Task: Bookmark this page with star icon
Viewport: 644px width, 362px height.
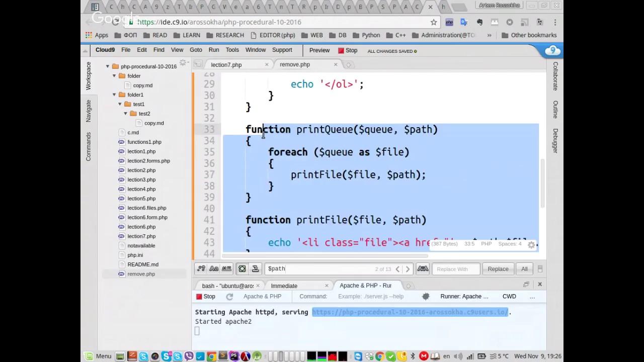Action: (434, 22)
